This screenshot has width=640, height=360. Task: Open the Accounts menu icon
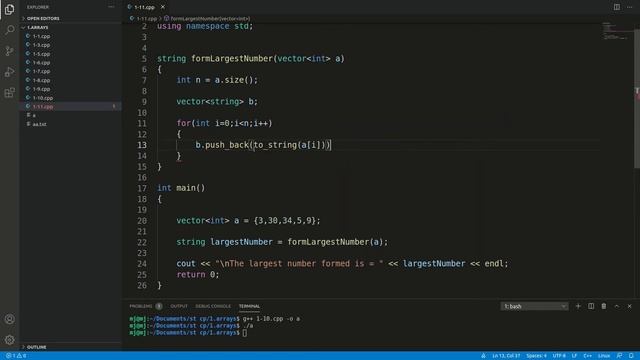[9, 319]
